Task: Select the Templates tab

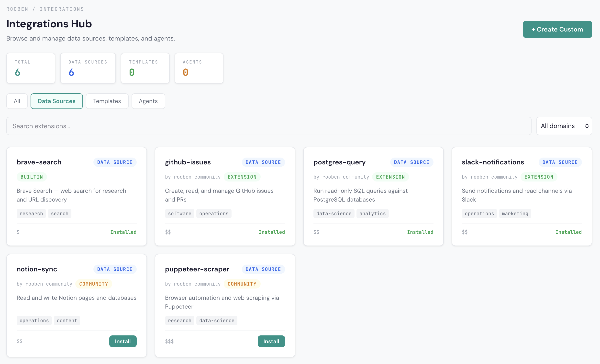Action: tap(107, 101)
